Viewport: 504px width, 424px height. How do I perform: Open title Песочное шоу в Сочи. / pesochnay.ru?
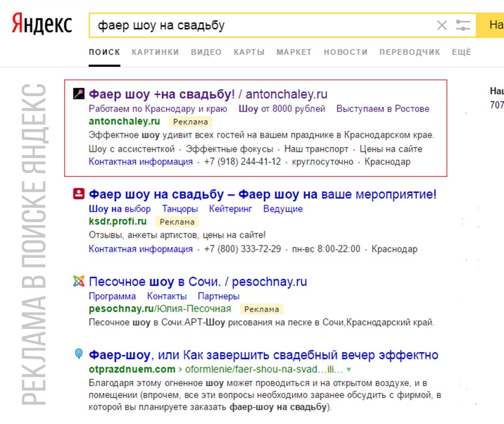(x=198, y=281)
